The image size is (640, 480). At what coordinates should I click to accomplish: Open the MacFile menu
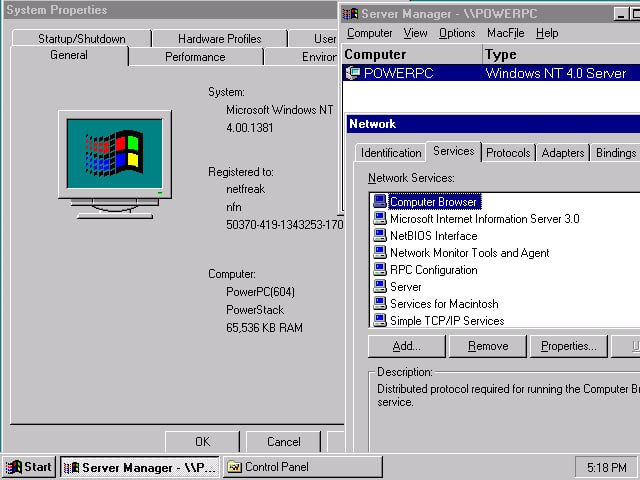(506, 33)
